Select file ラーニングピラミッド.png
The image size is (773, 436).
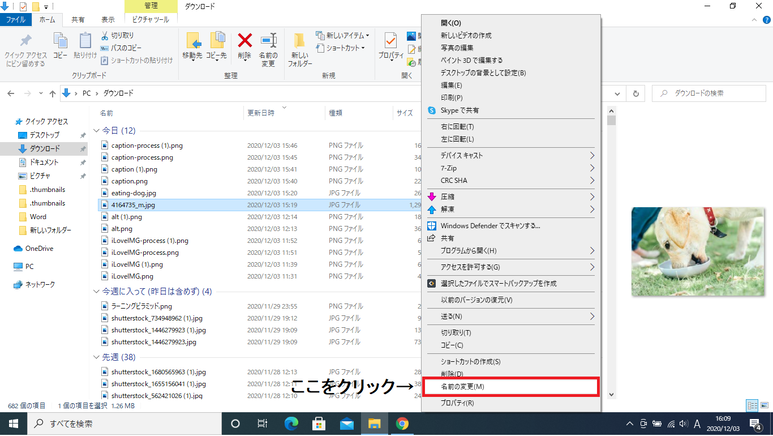click(x=141, y=306)
